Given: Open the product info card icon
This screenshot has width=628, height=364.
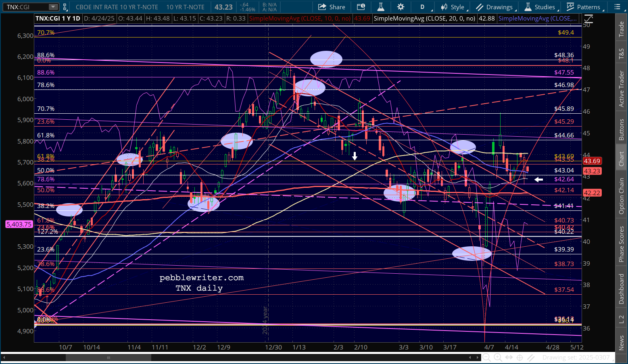Looking at the screenshot, I should [361, 7].
